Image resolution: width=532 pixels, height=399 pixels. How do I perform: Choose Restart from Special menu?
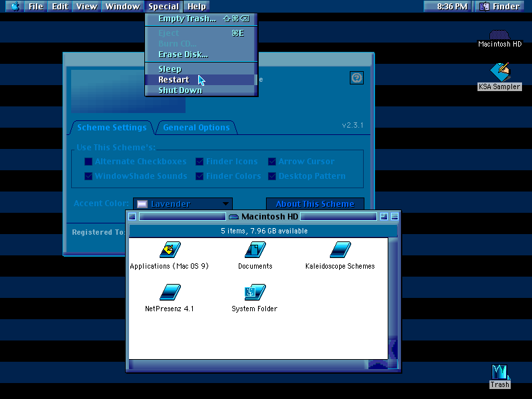coord(201,79)
